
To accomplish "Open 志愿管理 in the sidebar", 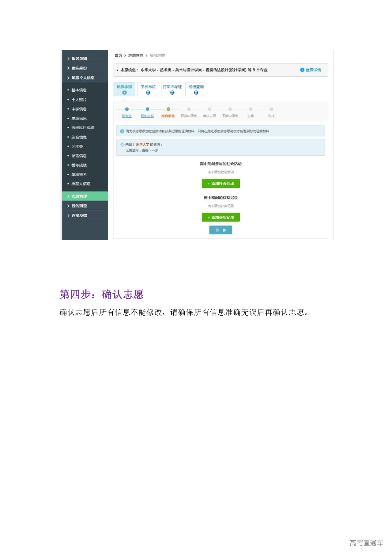I will tap(79, 196).
